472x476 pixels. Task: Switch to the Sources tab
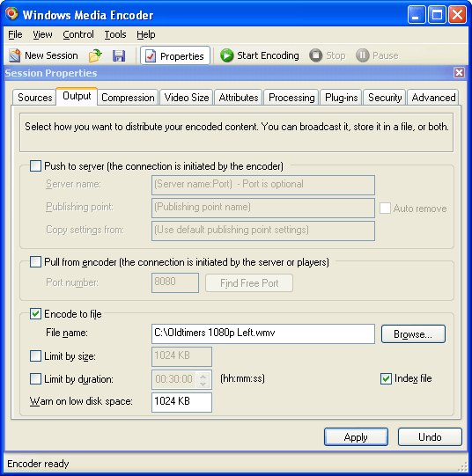pyautogui.click(x=34, y=98)
